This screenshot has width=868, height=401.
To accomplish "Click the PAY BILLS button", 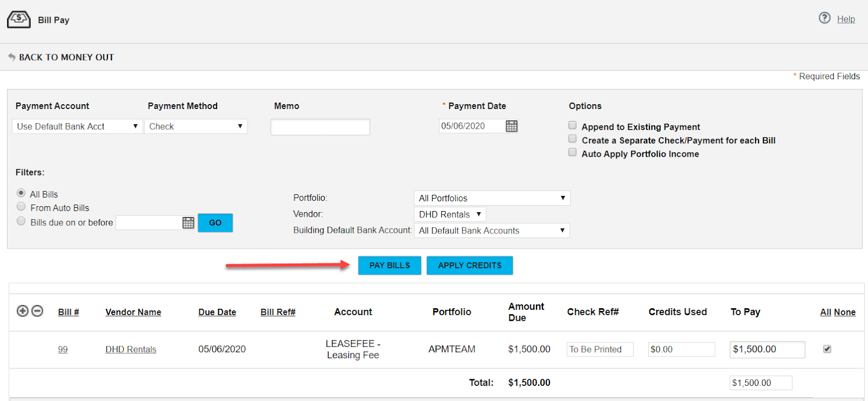I will pos(390,265).
